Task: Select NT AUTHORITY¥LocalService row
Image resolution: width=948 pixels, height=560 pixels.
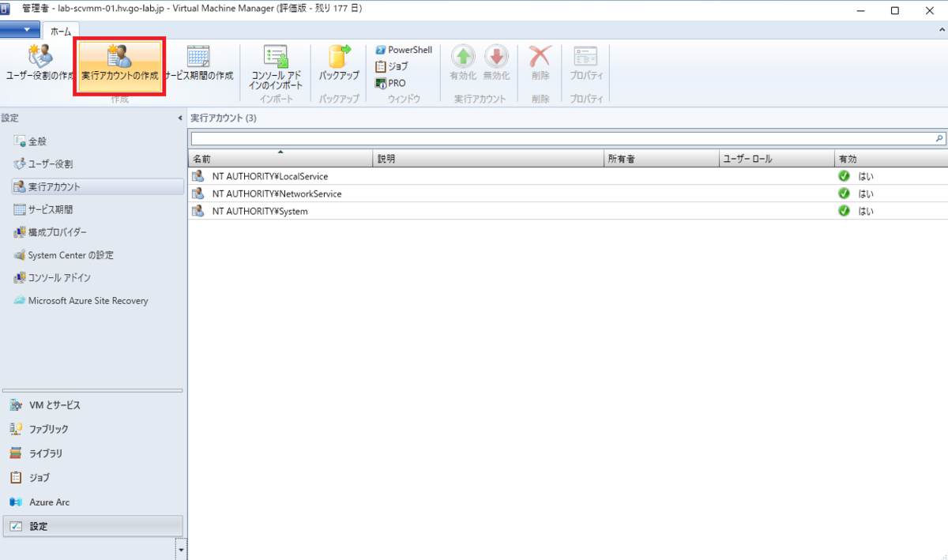Action: pos(568,176)
